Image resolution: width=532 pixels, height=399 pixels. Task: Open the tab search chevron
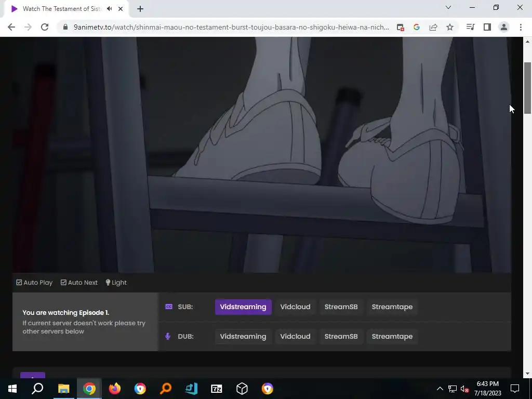click(448, 7)
